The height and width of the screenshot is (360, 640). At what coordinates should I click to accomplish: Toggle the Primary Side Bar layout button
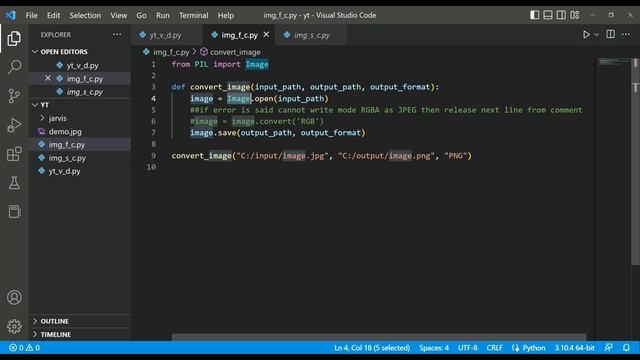click(x=534, y=15)
